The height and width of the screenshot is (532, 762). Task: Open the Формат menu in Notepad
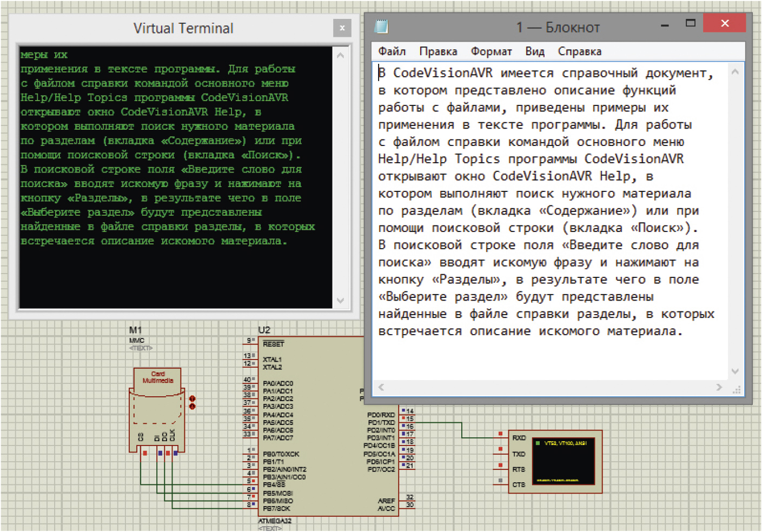[x=491, y=51]
